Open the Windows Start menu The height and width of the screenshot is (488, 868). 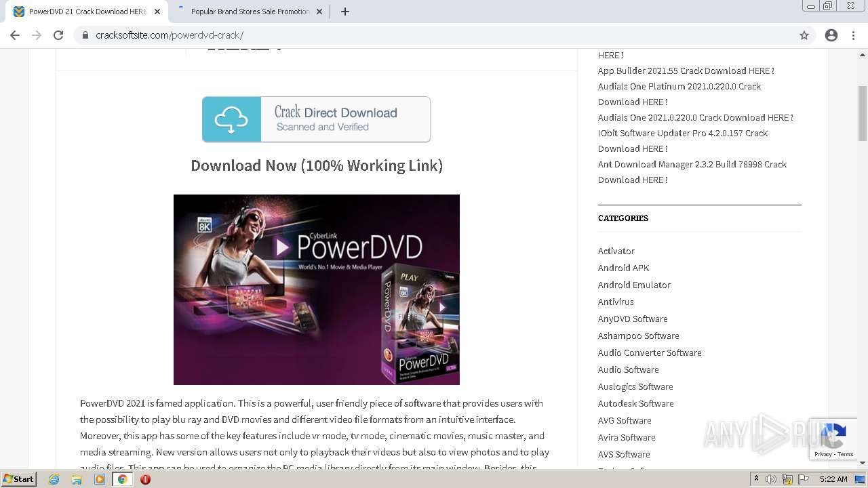click(18, 479)
